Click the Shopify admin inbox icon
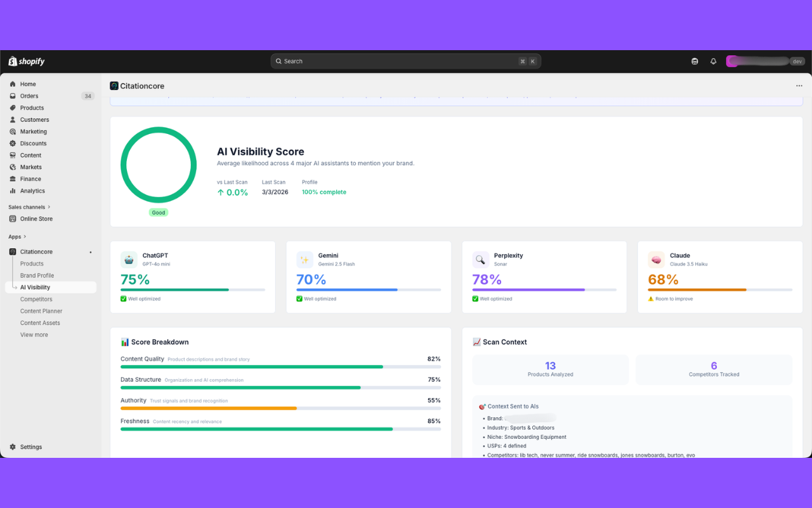The width and height of the screenshot is (812, 508). point(695,61)
